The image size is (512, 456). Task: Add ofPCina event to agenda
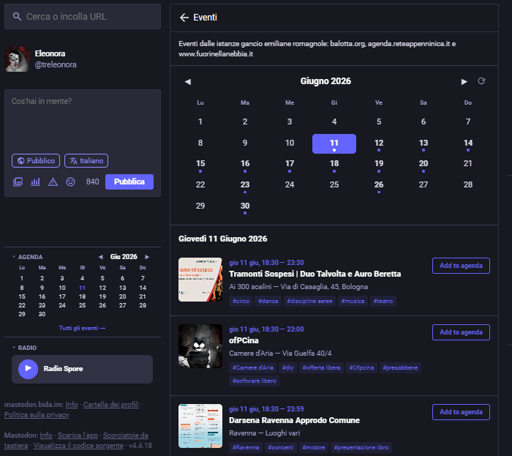tap(461, 332)
